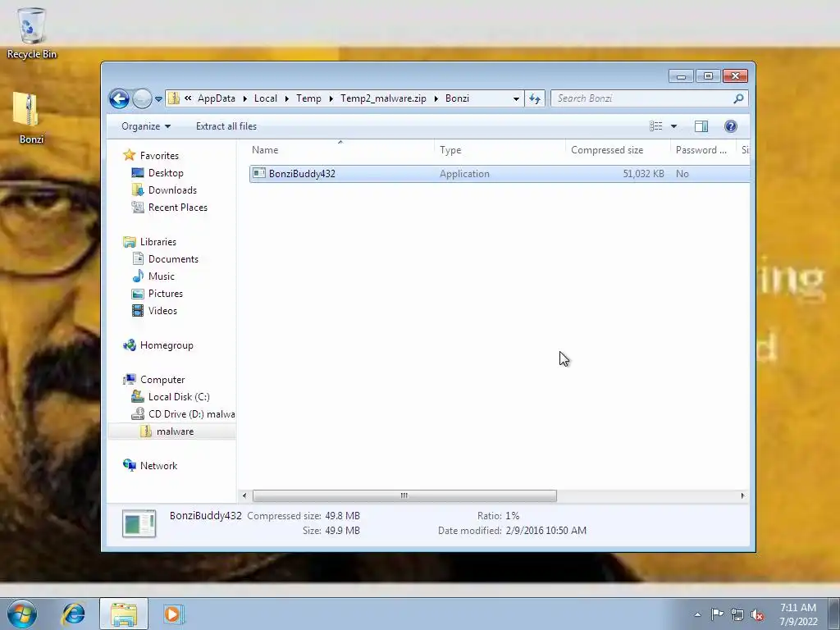840x630 pixels.
Task: Select the Temp2_malware.zip breadcrumb segment
Action: 384,98
